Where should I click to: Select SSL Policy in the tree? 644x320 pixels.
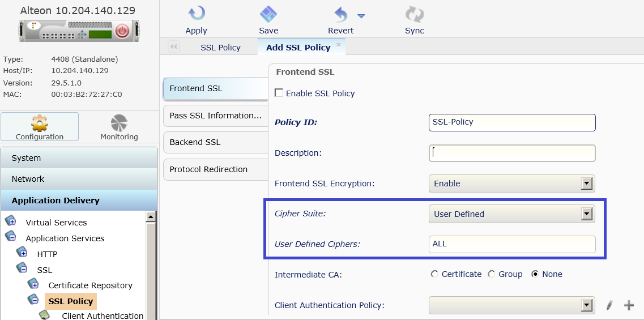71,301
